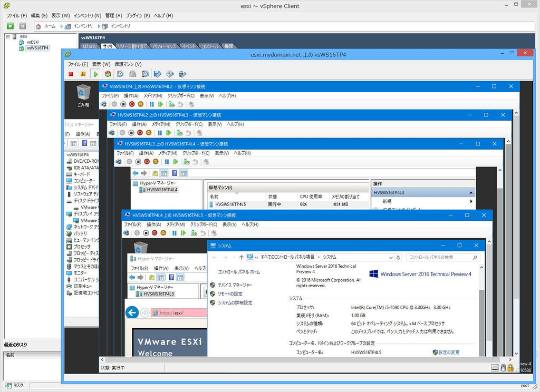Click the refresh icon in the システム window address bar
The height and width of the screenshot is (392, 540).
399,258
